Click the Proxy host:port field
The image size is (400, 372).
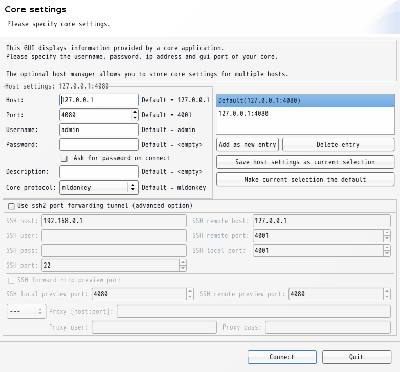click(254, 312)
